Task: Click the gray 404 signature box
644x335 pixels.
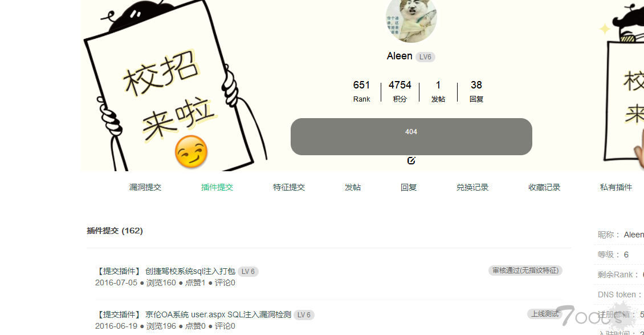Action: pos(411,136)
